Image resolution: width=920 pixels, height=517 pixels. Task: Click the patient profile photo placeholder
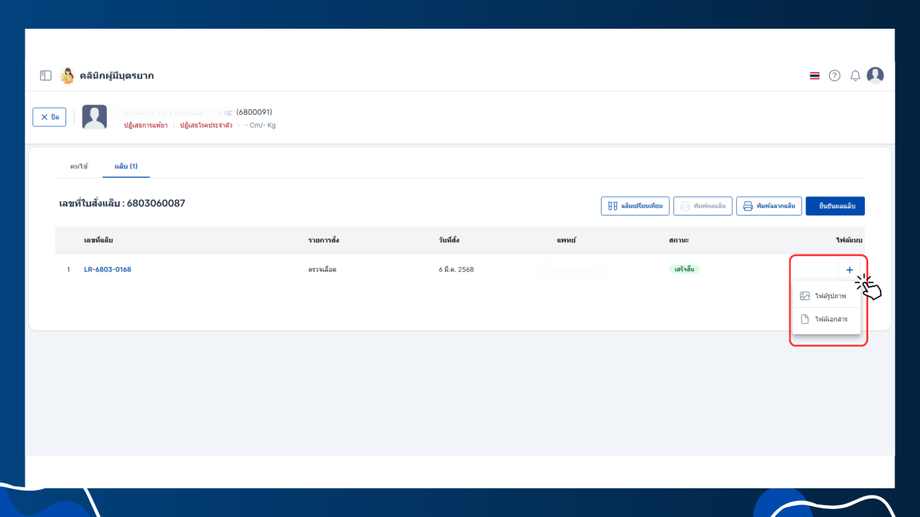point(94,117)
